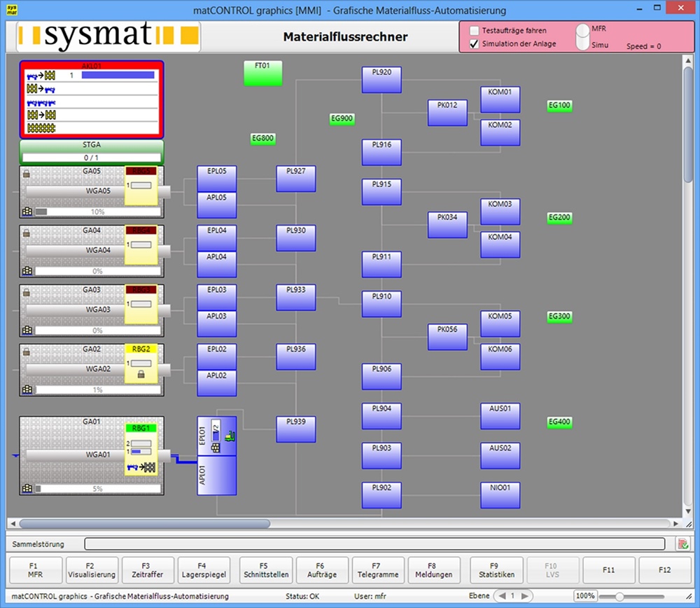Click the Status: OK text

pyautogui.click(x=302, y=596)
